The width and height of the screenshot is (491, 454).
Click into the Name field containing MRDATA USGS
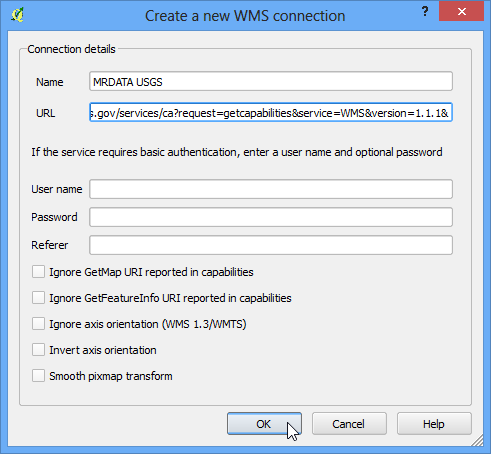point(271,81)
